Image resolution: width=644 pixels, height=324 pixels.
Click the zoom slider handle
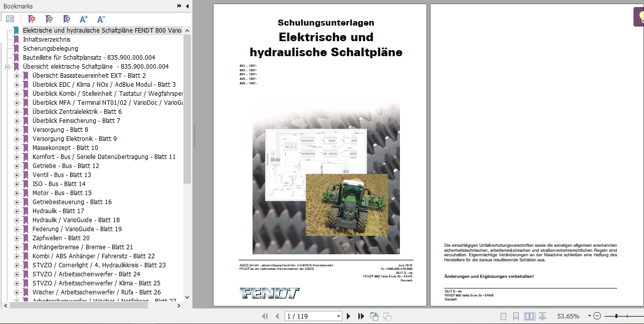click(616, 316)
